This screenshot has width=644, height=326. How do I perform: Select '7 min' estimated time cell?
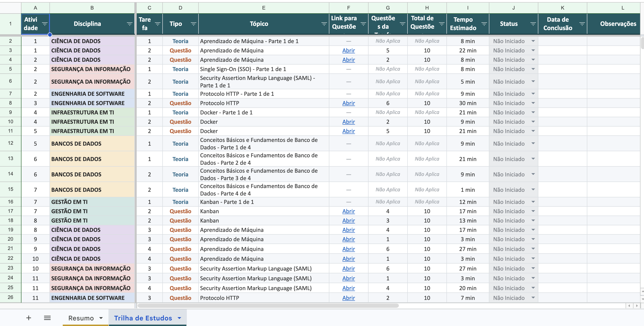pyautogui.click(x=468, y=298)
